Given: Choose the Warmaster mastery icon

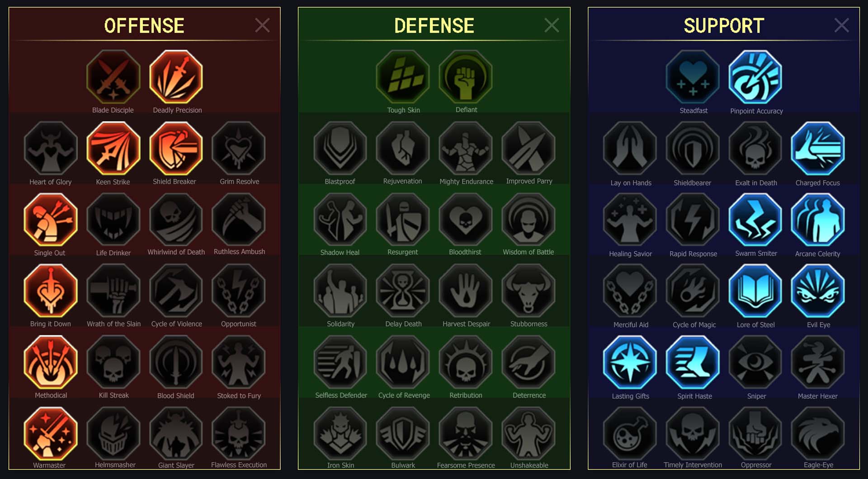Looking at the screenshot, I should (x=51, y=433).
